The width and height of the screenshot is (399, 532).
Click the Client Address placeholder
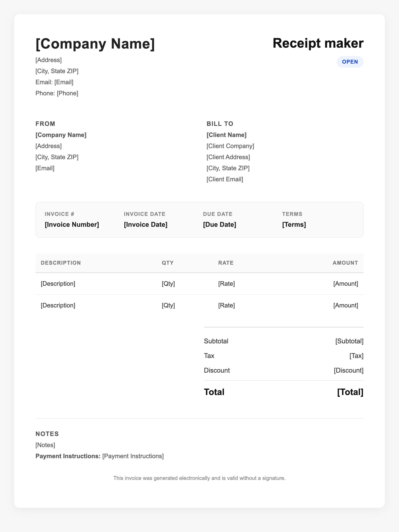[x=228, y=157]
